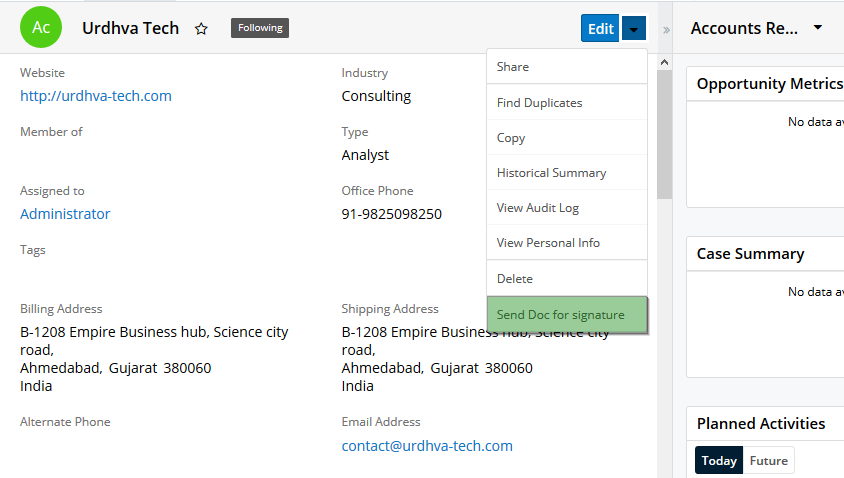Click the Edit button

coord(600,29)
